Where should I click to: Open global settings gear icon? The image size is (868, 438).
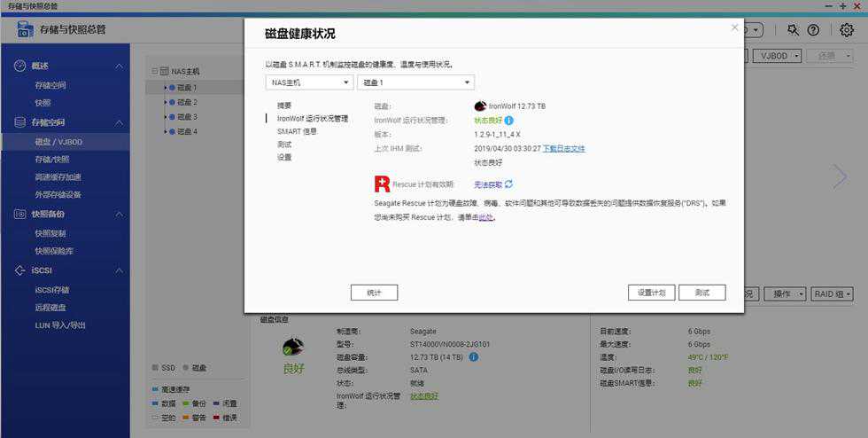click(847, 30)
